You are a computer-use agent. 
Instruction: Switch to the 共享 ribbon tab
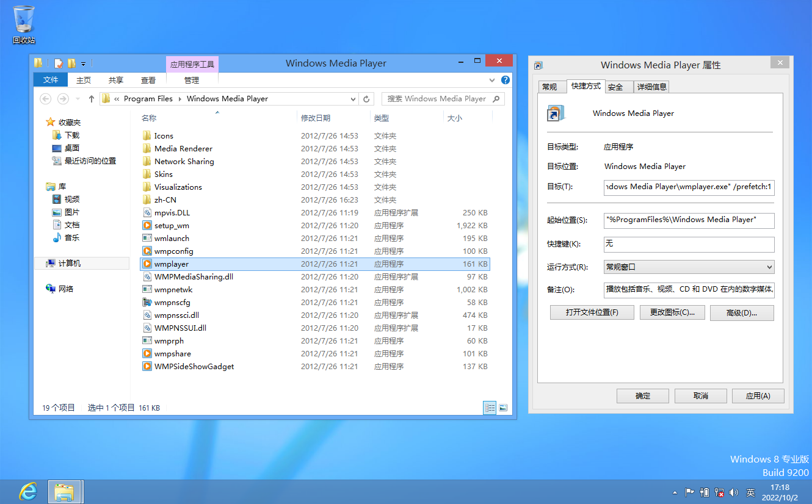click(116, 80)
